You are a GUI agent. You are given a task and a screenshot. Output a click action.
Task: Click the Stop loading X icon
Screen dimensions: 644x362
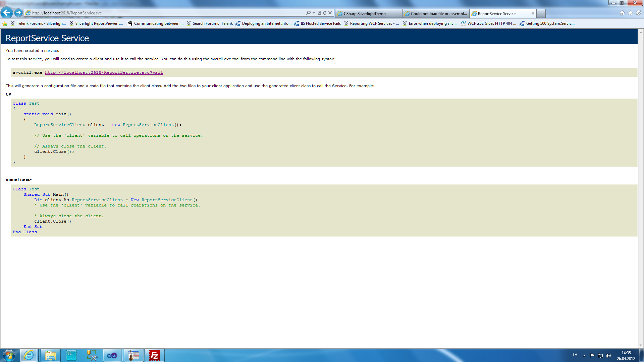point(330,13)
